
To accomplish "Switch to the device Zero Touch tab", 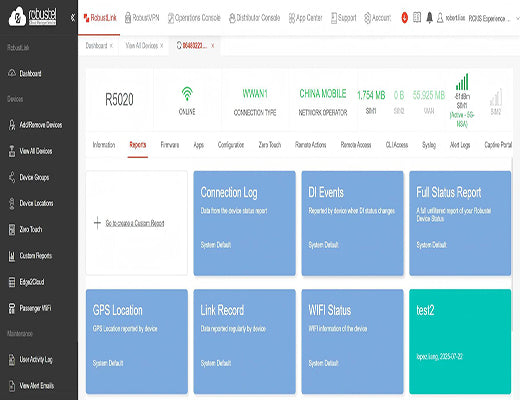I will [x=270, y=145].
